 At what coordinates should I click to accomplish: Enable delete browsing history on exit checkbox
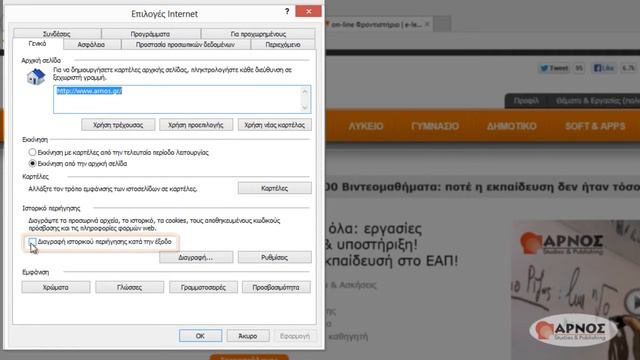[x=32, y=242]
